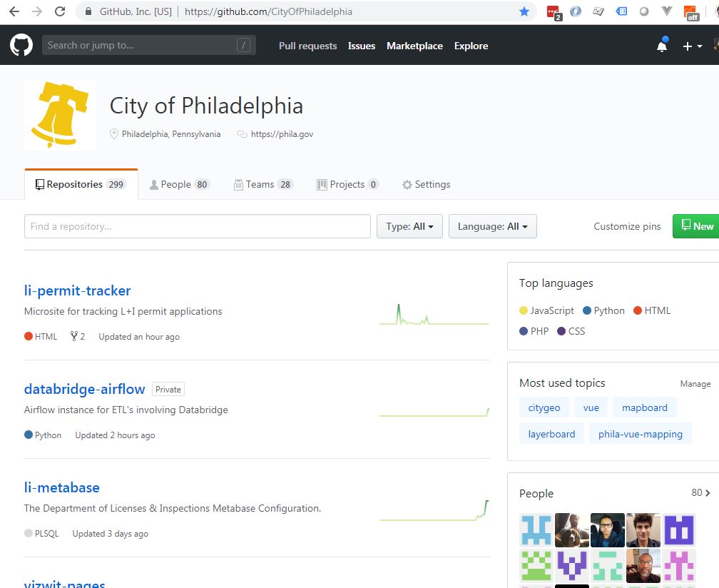Open the li-permit-tracker repository
Screen dimensions: 719x588
[x=78, y=290]
